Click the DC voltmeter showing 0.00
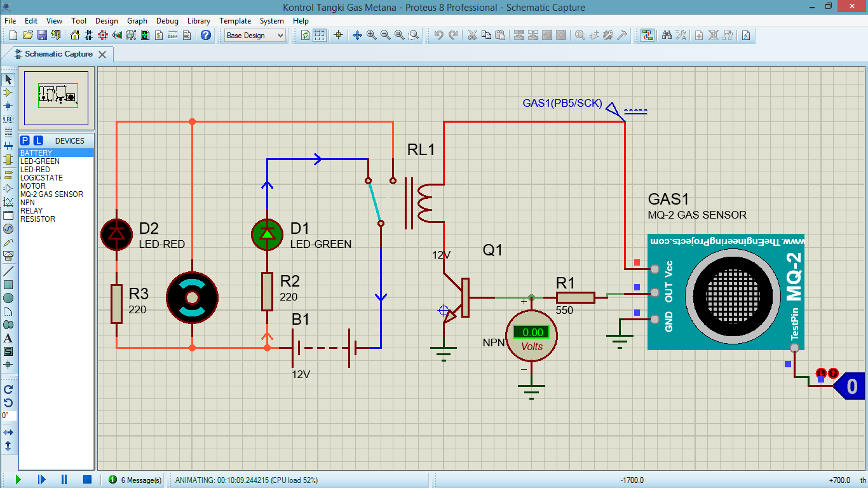The height and width of the screenshot is (488, 868). pos(531,337)
